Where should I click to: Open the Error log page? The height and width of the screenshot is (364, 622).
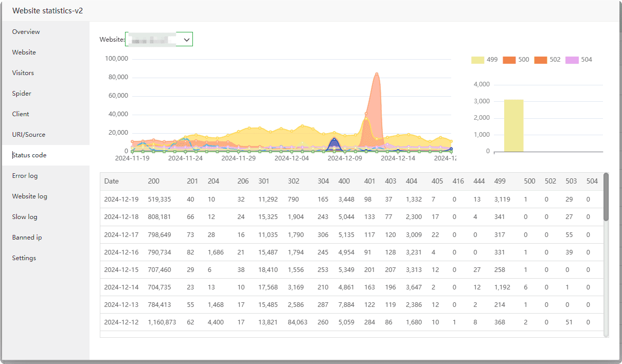click(25, 176)
